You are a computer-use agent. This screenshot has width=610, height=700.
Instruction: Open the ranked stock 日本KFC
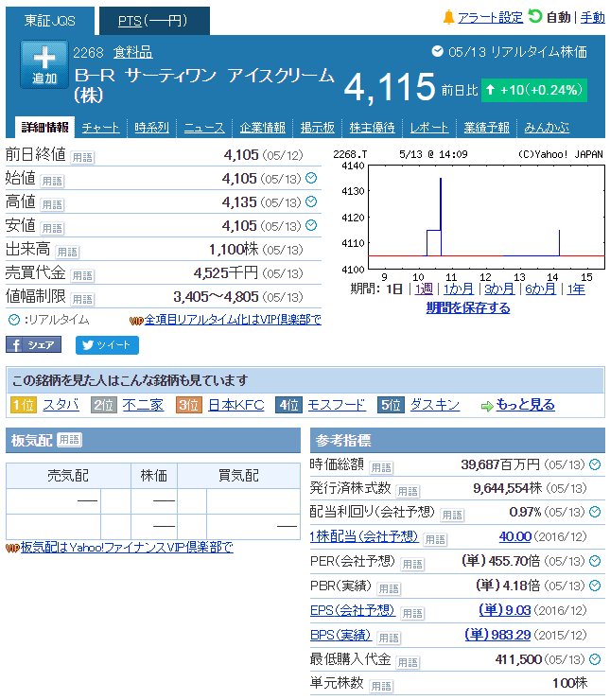pyautogui.click(x=236, y=405)
